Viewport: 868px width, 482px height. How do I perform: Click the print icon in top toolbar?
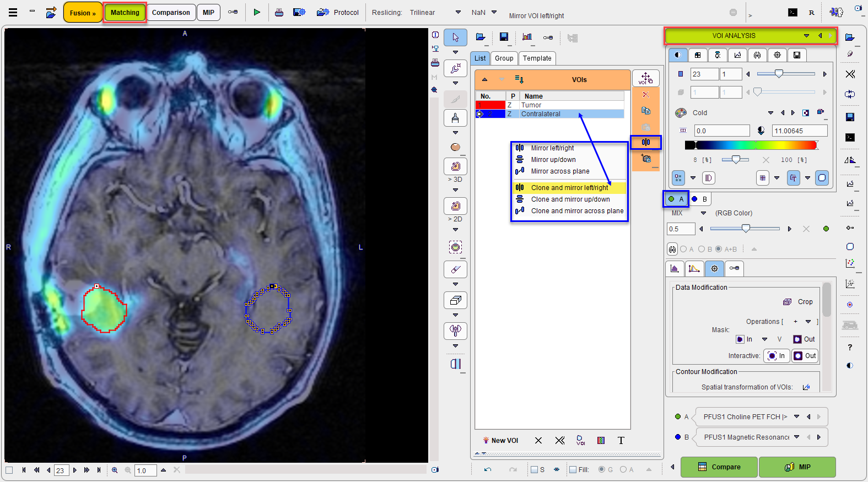(279, 12)
